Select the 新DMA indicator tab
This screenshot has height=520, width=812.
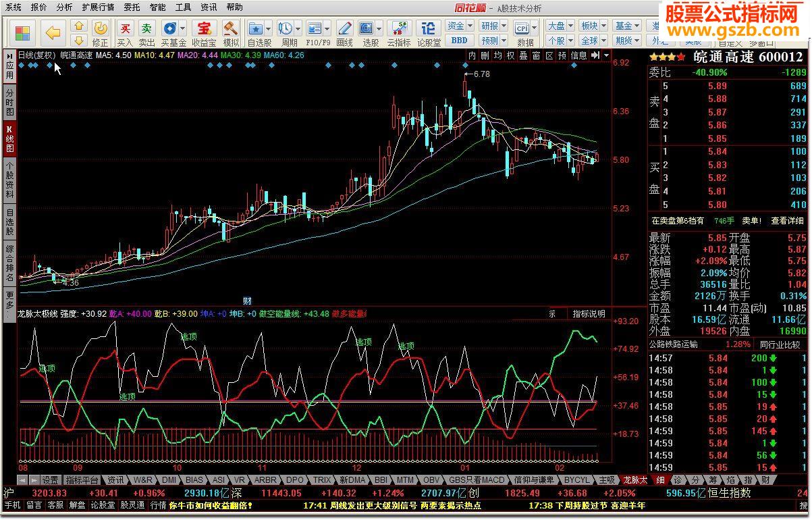tap(352, 480)
